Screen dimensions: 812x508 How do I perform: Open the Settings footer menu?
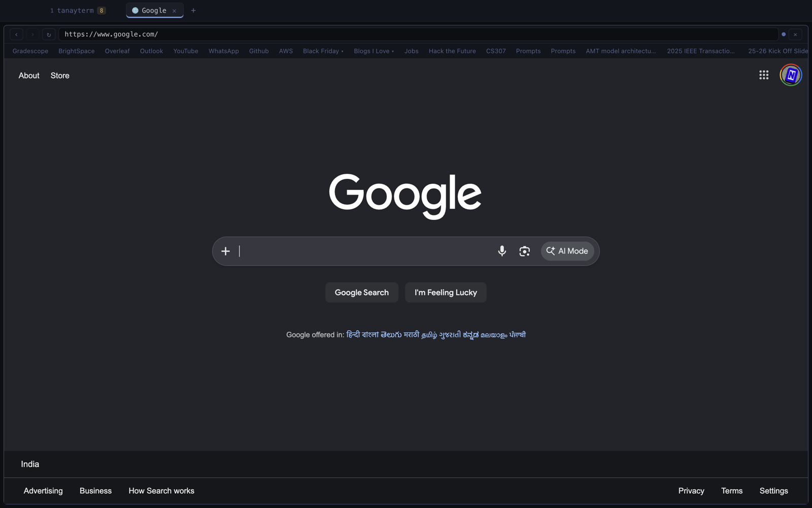pyautogui.click(x=773, y=491)
